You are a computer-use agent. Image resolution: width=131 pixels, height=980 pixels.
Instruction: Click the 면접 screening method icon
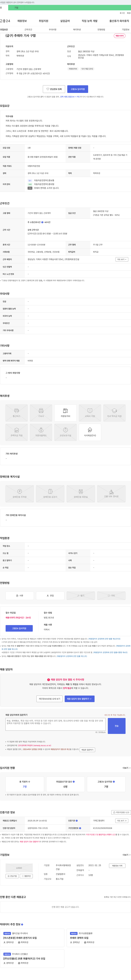click(x=50, y=595)
